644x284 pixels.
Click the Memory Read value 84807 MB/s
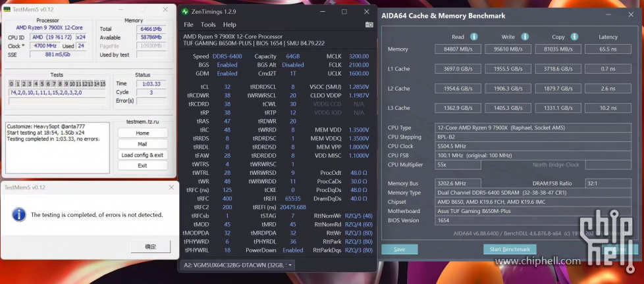tap(458, 49)
